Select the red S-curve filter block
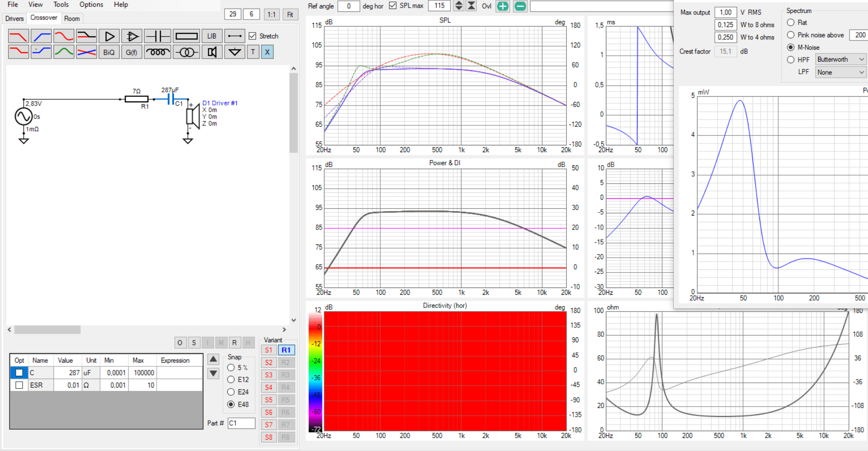 pos(64,36)
